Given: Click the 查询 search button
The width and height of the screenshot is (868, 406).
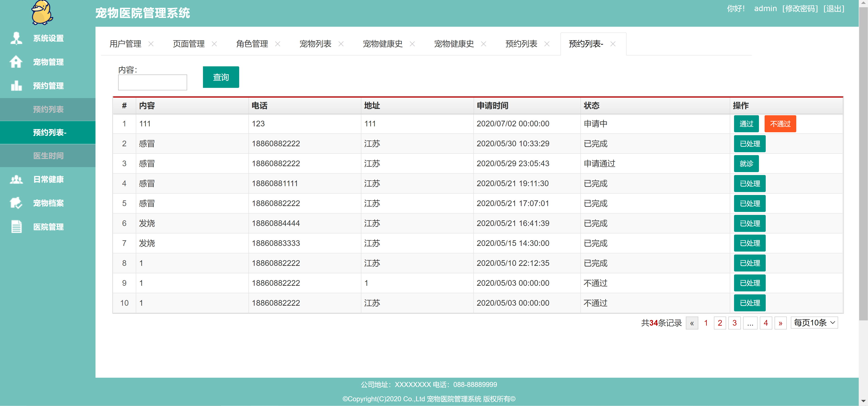Looking at the screenshot, I should [x=221, y=77].
